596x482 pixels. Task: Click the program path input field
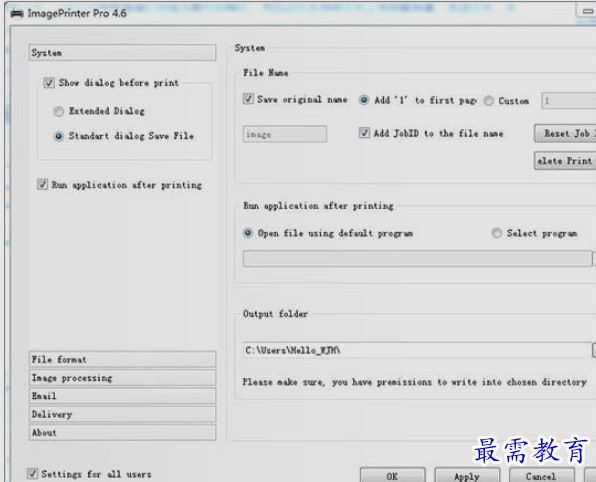click(417, 258)
